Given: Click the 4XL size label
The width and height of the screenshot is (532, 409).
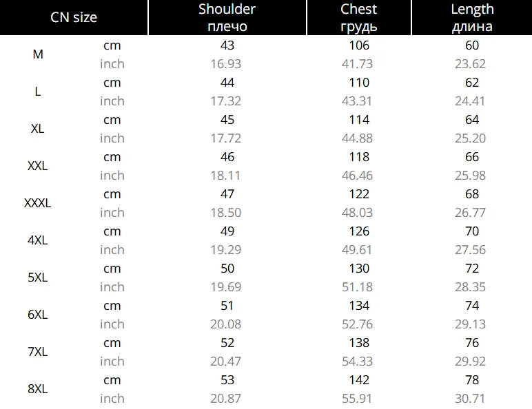Looking at the screenshot, I should point(38,240).
